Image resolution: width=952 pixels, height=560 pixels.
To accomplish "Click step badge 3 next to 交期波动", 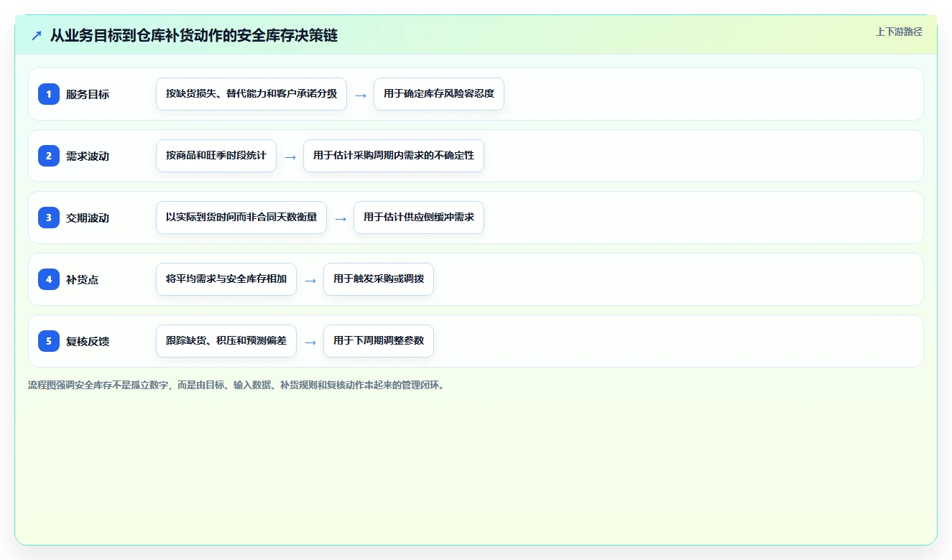I will pyautogui.click(x=49, y=218).
